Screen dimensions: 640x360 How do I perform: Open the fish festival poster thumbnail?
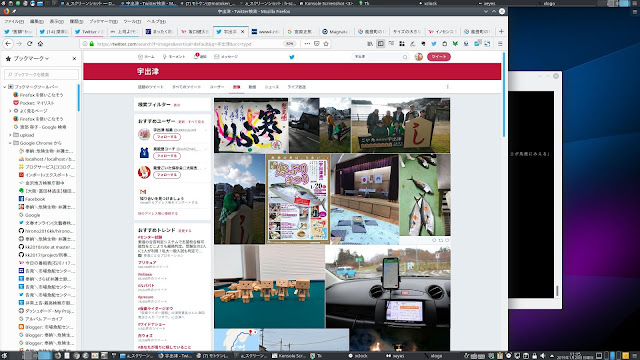pyautogui.click(x=298, y=199)
